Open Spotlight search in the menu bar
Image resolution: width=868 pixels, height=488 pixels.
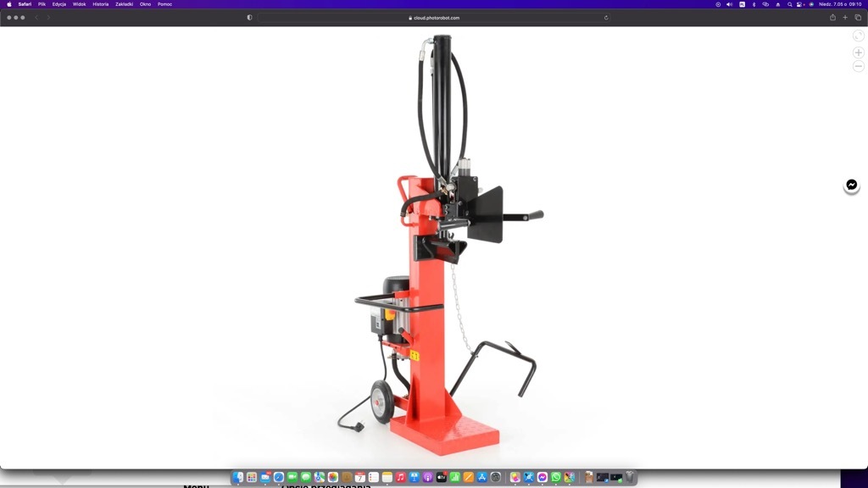(x=790, y=4)
